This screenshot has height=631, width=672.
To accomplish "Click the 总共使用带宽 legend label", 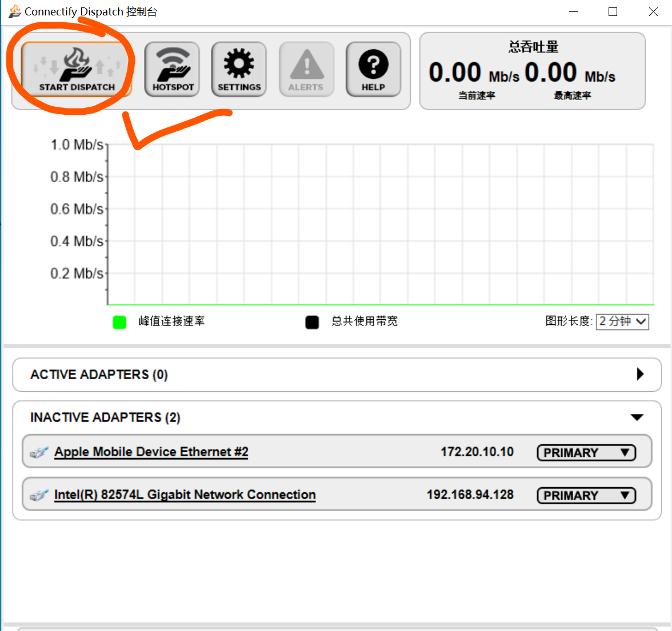I will (x=365, y=321).
